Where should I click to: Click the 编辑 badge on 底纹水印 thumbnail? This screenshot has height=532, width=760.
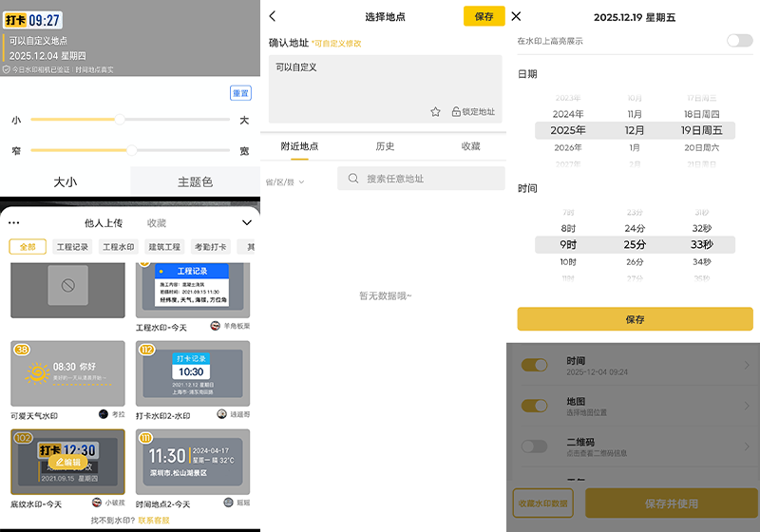67,462
